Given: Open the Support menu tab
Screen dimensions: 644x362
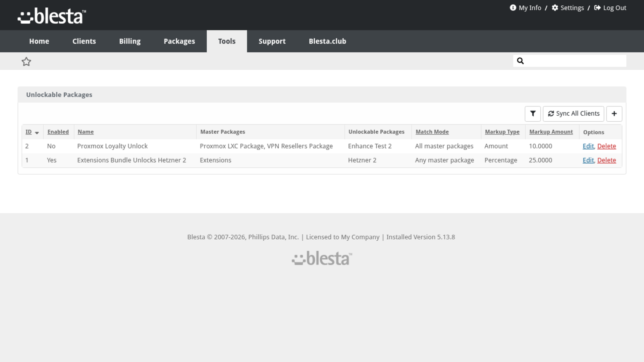Looking at the screenshot, I should [272, 41].
